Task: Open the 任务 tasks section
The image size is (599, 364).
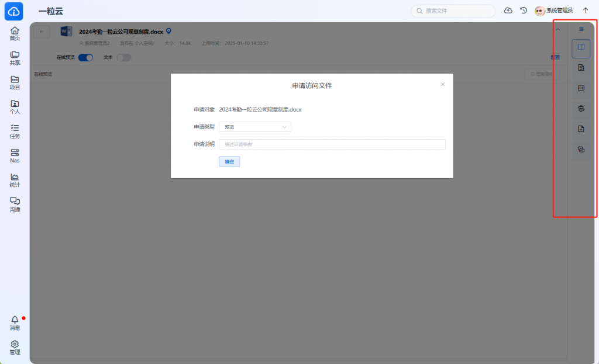Action: pos(15,131)
